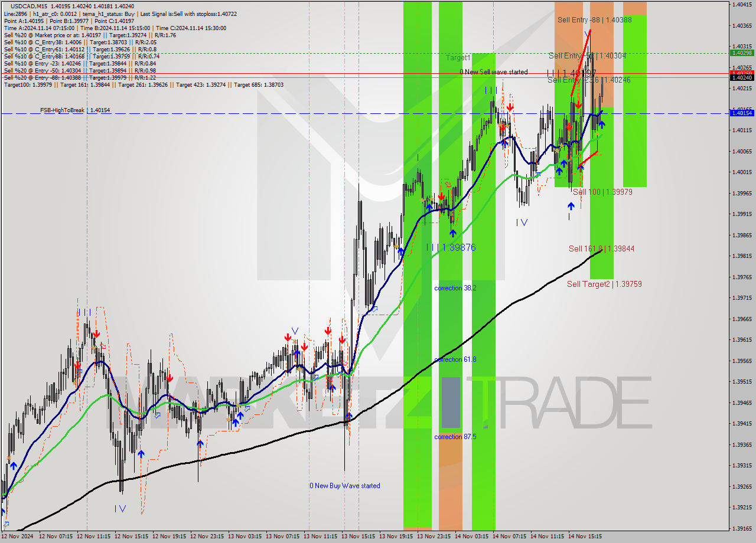Click the 1.40015 price scale label

[742, 172]
